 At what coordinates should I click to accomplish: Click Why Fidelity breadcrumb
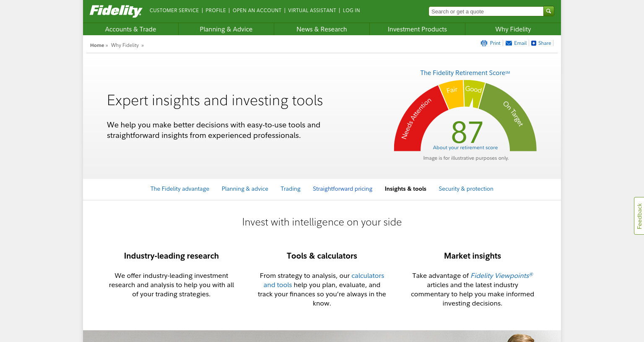click(125, 45)
